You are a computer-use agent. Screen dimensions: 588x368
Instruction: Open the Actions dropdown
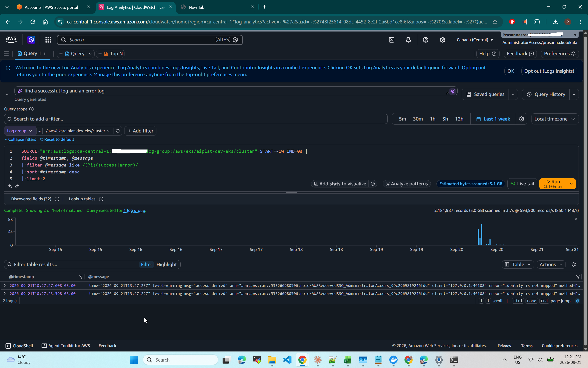click(551, 264)
